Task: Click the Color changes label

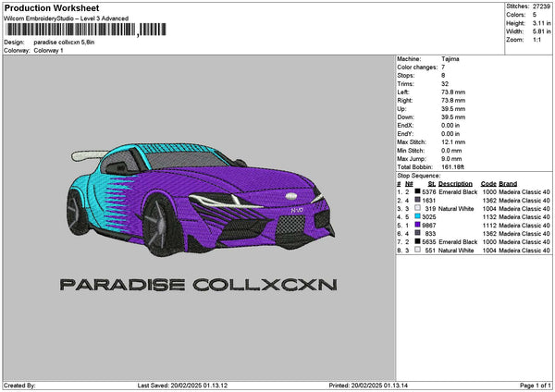Action: click(417, 67)
